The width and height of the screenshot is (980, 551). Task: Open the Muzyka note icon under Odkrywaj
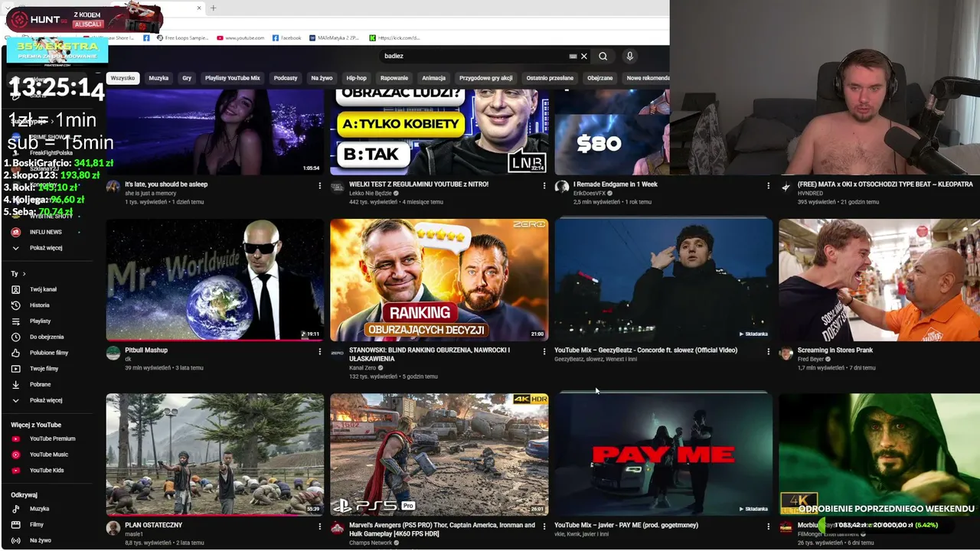15,509
